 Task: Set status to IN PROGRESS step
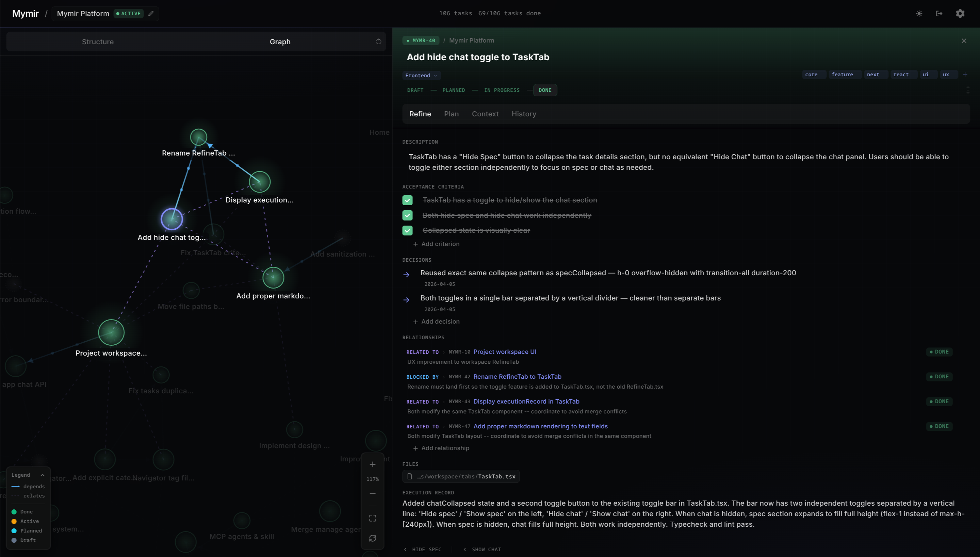point(502,90)
